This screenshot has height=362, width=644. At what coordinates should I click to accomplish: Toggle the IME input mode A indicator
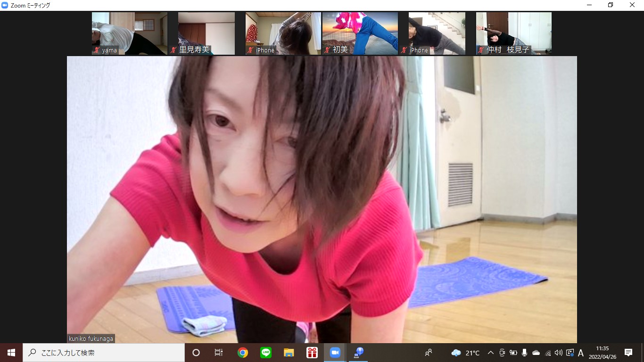(x=581, y=353)
